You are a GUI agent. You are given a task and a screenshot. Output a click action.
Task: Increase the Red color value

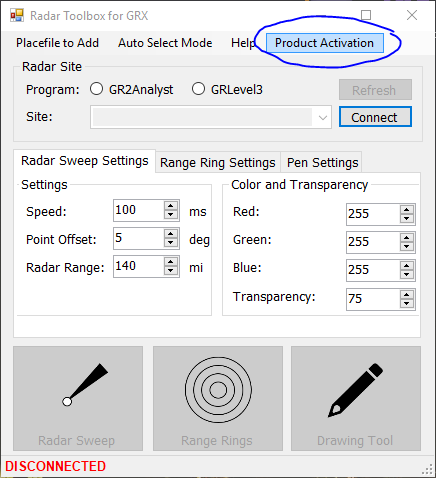coord(407,210)
